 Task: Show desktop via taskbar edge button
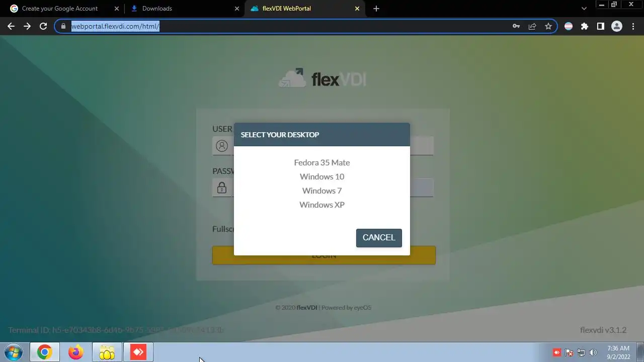tap(640, 352)
